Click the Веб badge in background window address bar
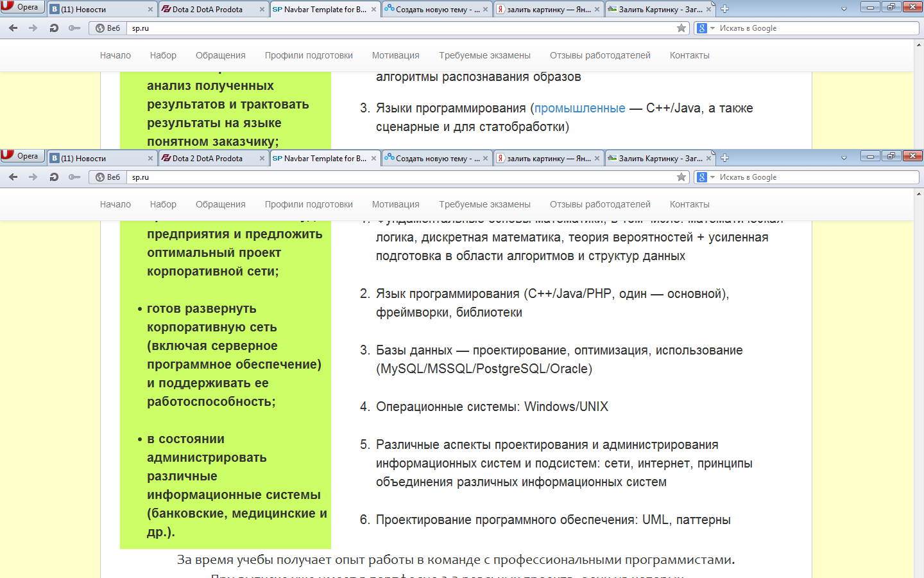The image size is (924, 578). click(x=108, y=28)
